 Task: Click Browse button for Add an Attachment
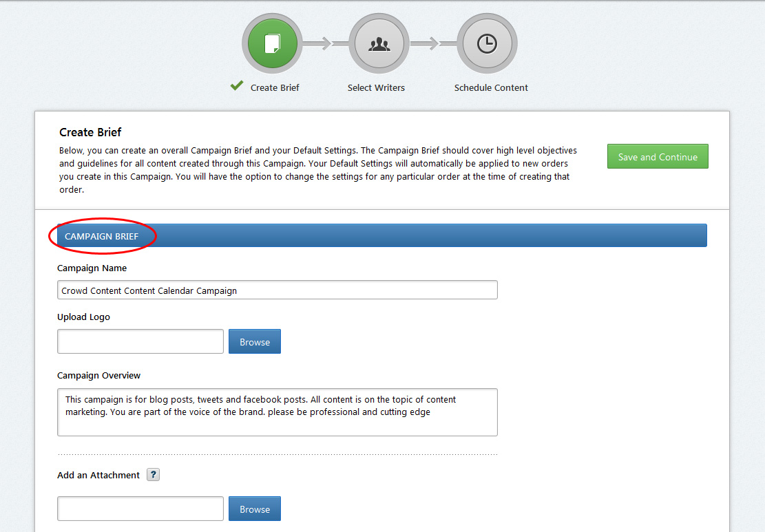coord(254,509)
